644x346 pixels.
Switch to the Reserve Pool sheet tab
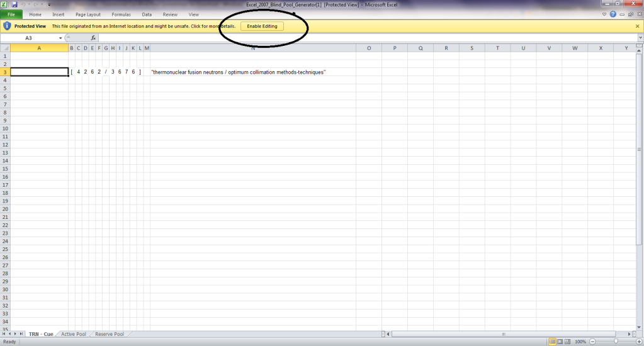pos(110,334)
